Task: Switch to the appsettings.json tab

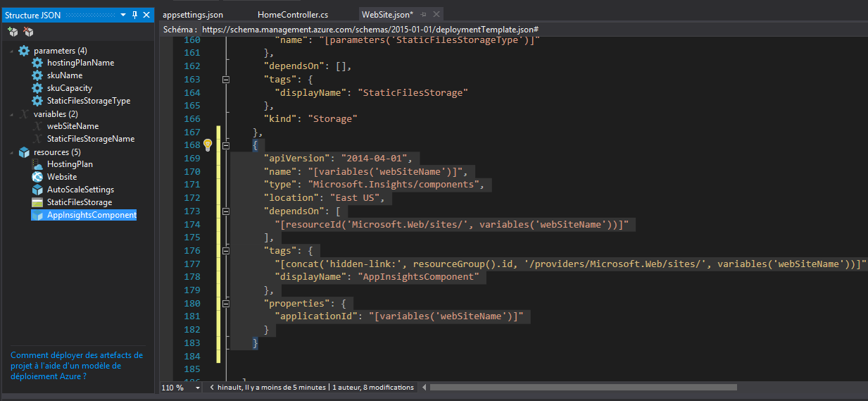Action: [x=193, y=15]
